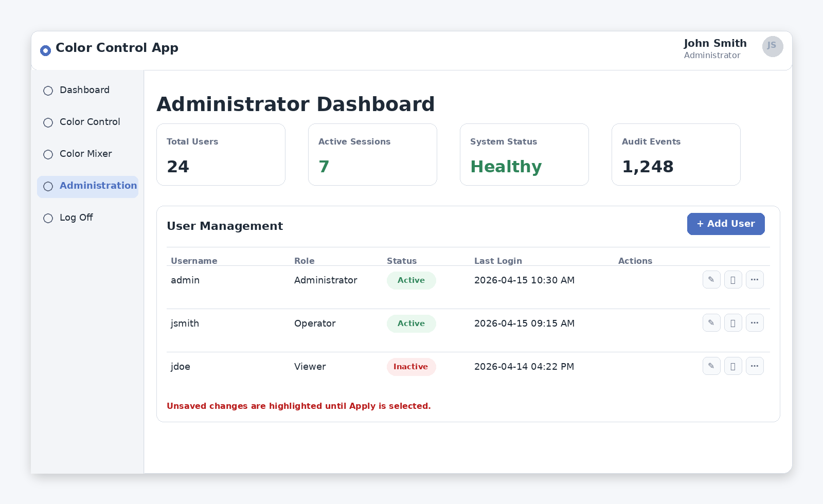Click the Inactive status badge for jdoe
This screenshot has width=823, height=504.
[411, 367]
